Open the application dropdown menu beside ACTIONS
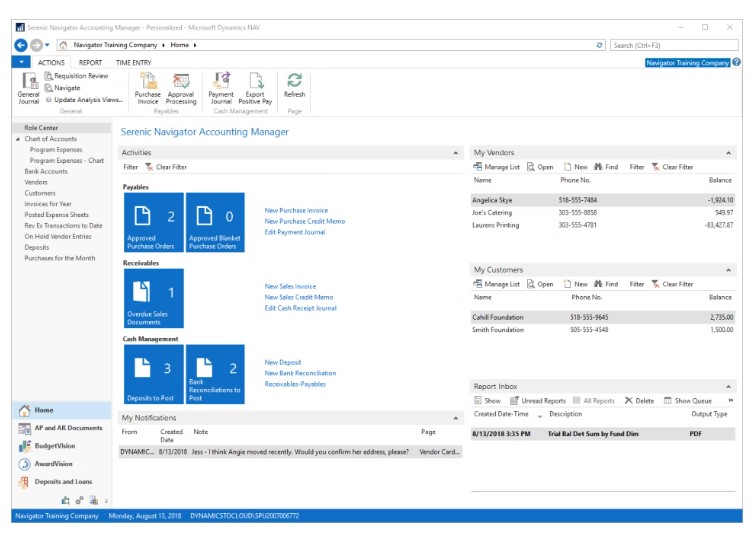Viewport: 752px width, 549px height. [22, 62]
